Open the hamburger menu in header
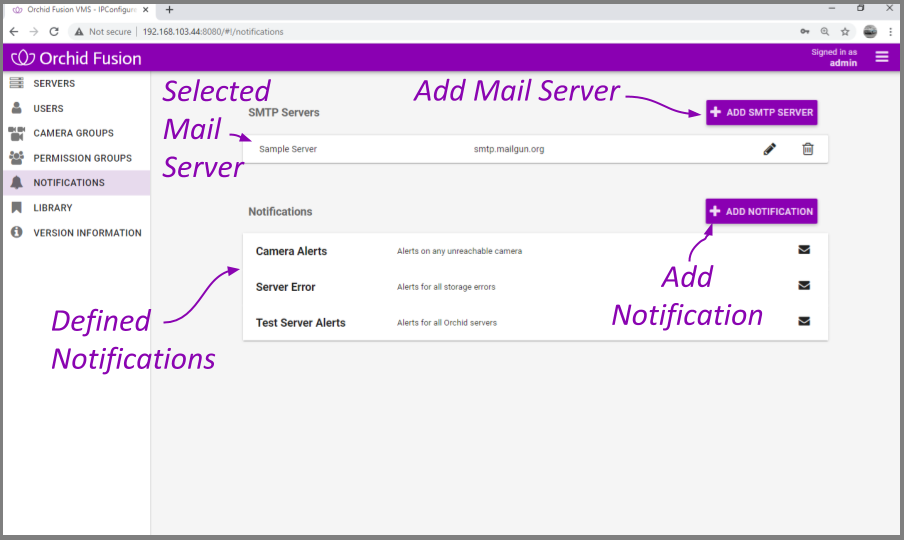The image size is (904, 540). [x=882, y=56]
